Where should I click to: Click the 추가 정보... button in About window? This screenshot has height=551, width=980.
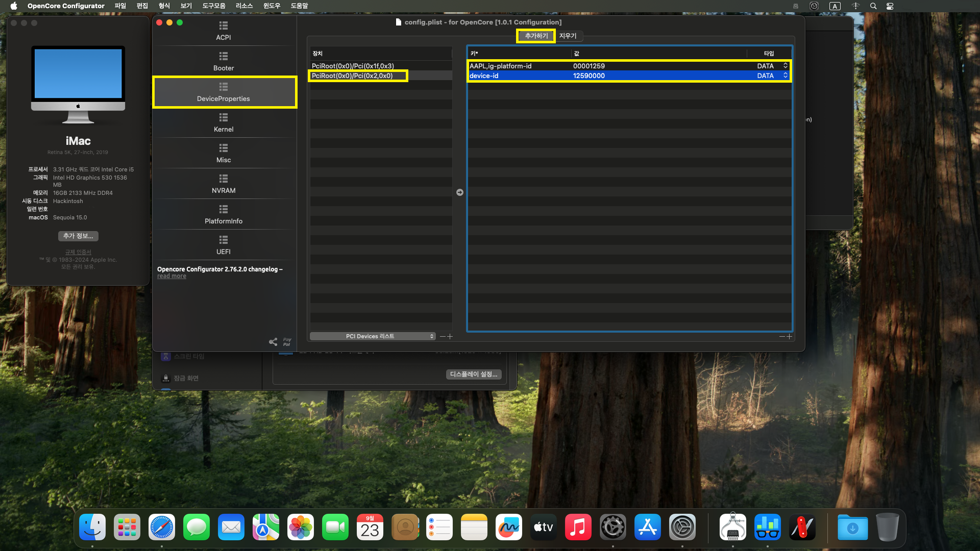point(78,236)
